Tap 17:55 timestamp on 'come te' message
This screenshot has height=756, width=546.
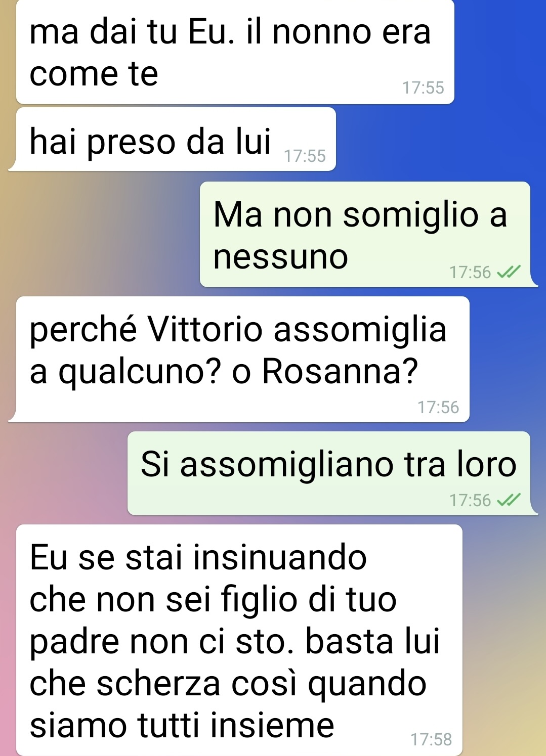423,87
